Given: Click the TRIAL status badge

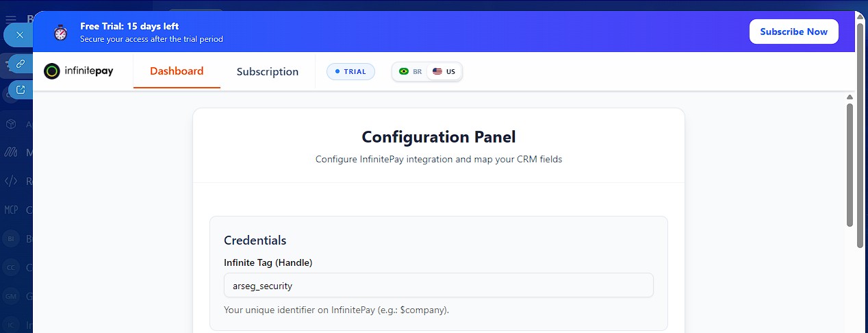Looking at the screenshot, I should coord(350,71).
